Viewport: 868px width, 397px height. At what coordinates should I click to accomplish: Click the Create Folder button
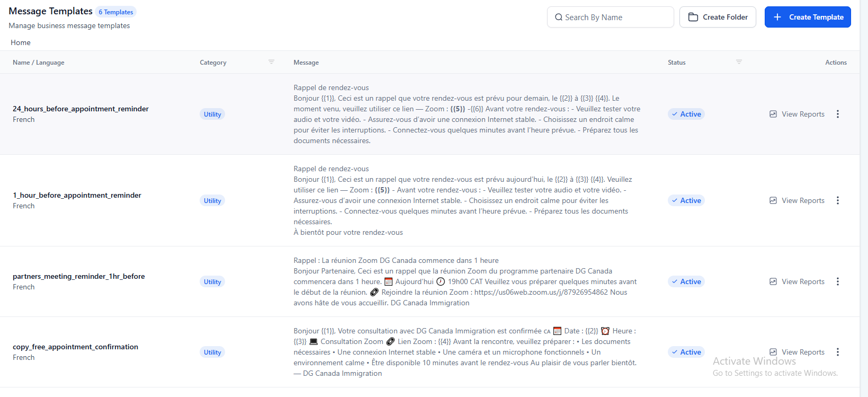(718, 17)
